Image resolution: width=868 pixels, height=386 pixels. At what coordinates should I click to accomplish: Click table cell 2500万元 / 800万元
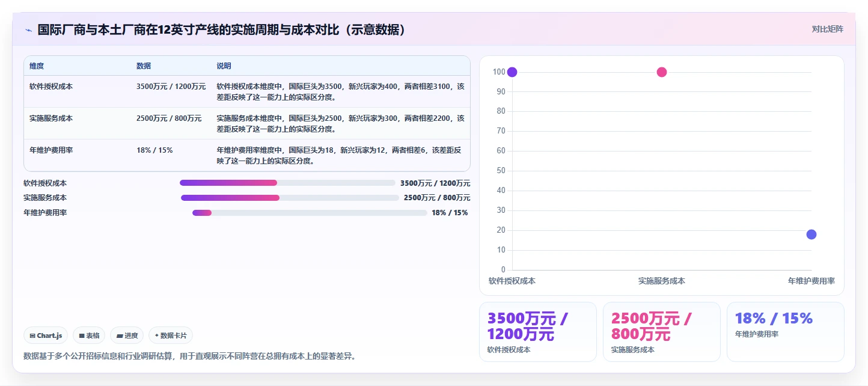point(169,118)
